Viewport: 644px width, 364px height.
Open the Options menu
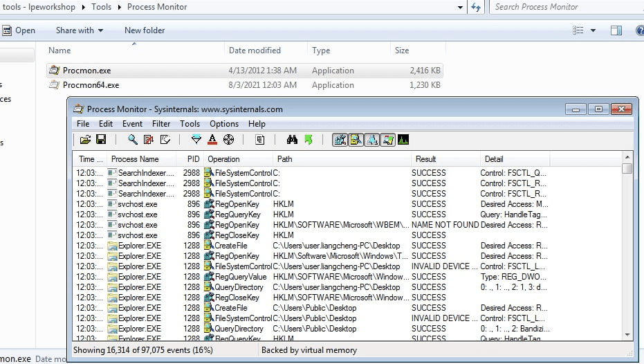224,124
